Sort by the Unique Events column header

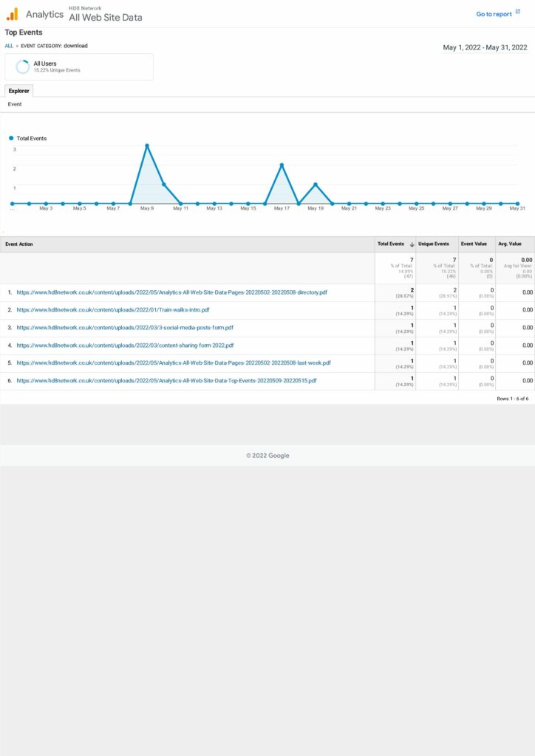[434, 244]
